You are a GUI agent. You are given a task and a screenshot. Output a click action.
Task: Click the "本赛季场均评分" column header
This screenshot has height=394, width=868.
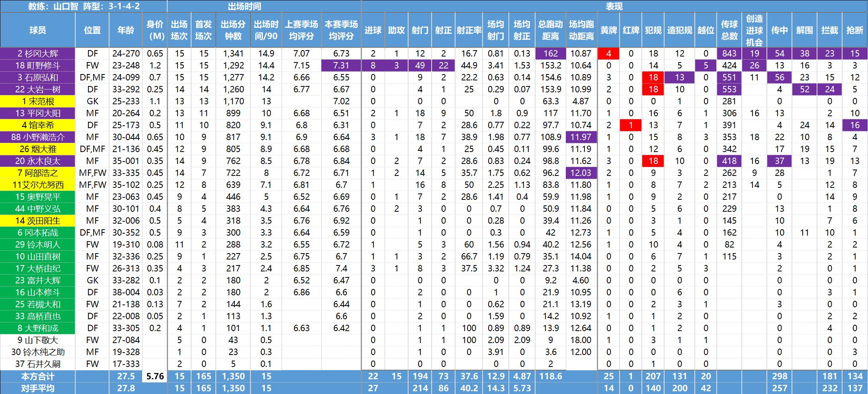(x=341, y=30)
